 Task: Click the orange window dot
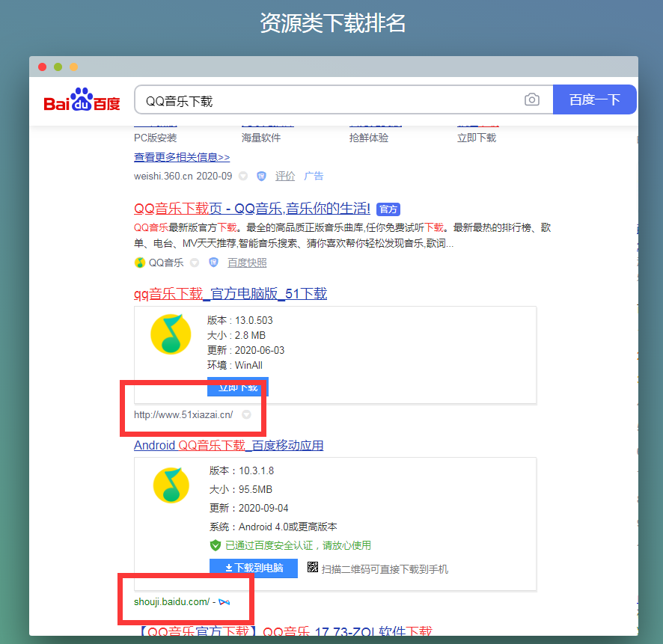tap(73, 67)
